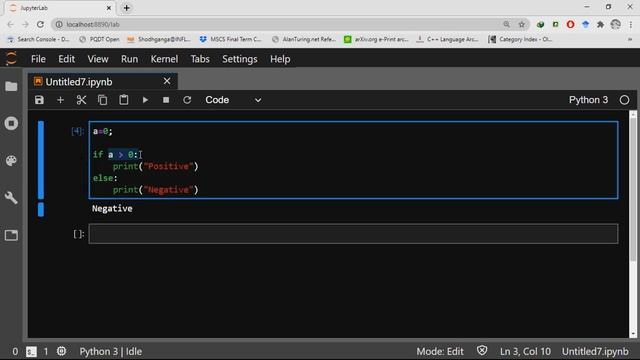Click the Negative output text

click(x=112, y=209)
